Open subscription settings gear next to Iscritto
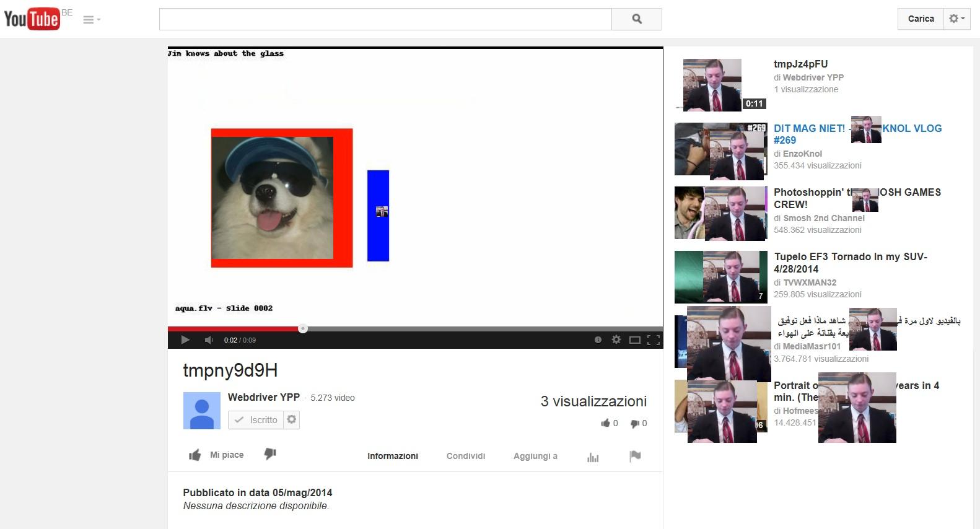 [292, 420]
